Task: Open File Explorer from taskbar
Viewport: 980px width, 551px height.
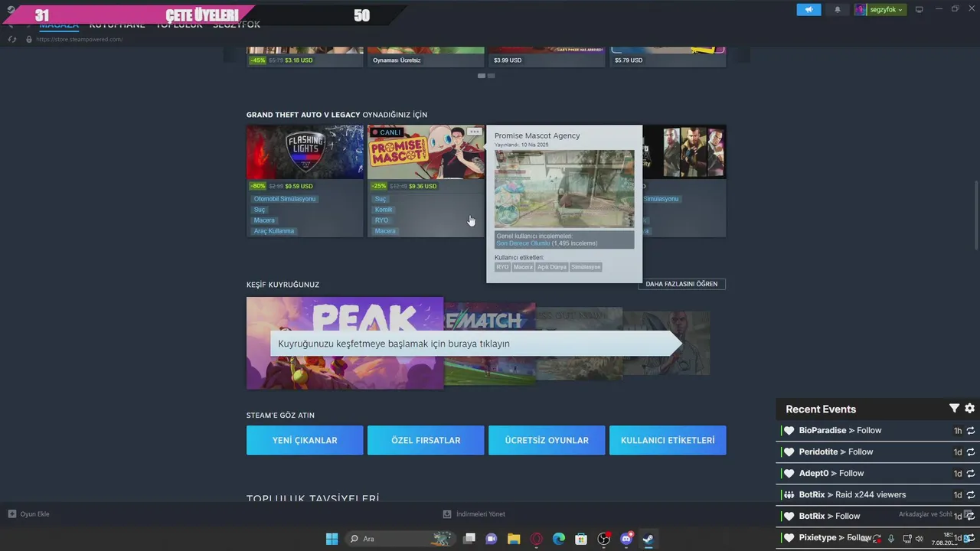Action: [x=514, y=539]
